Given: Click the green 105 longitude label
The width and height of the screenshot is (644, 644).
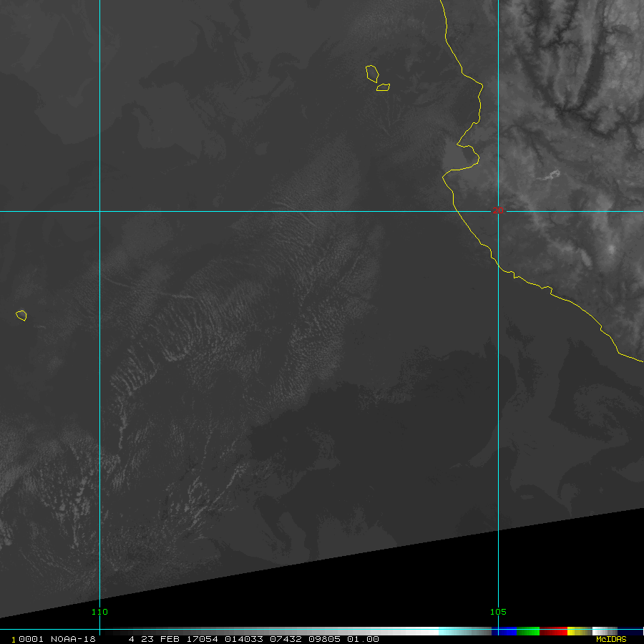Looking at the screenshot, I should tap(498, 612).
